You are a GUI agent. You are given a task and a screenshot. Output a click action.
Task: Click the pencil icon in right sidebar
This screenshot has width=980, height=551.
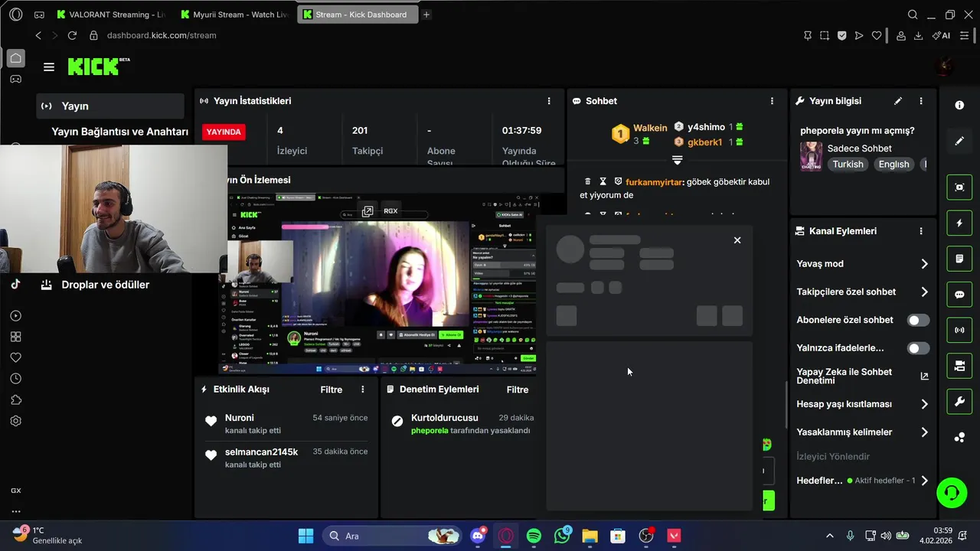coord(959,142)
